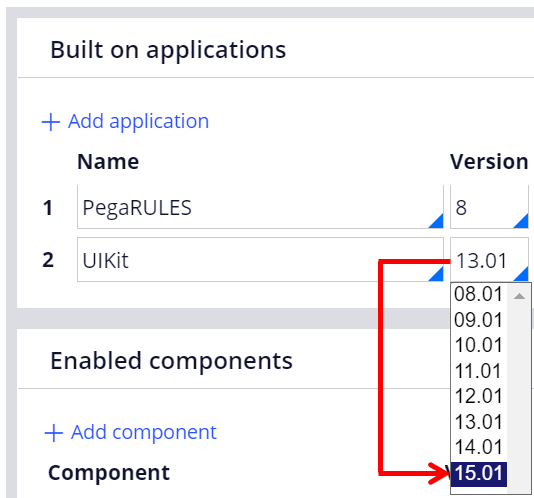Image resolution: width=534 pixels, height=498 pixels.
Task: Expand PegaRULES version 8 dropdown triangle
Action: (x=521, y=221)
